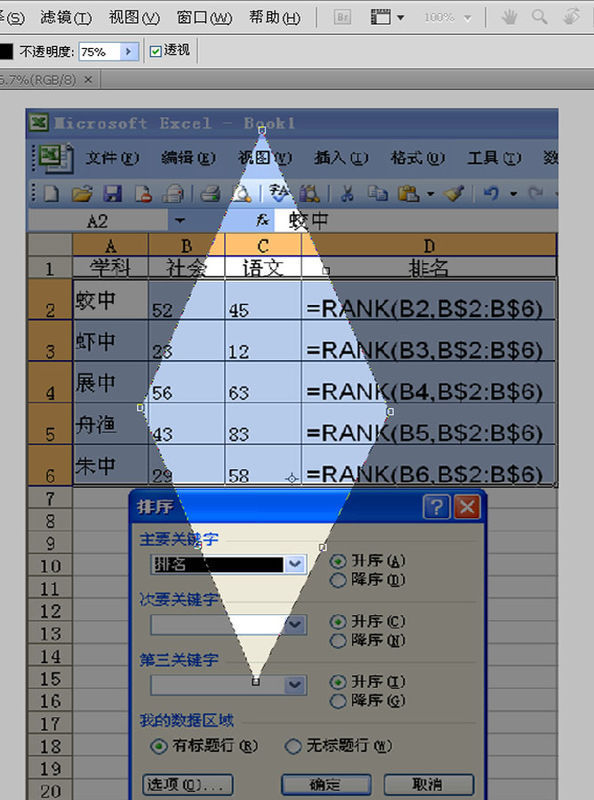Click the New blank workbook toolbar icon
Image resolution: width=594 pixels, height=800 pixels.
click(51, 194)
